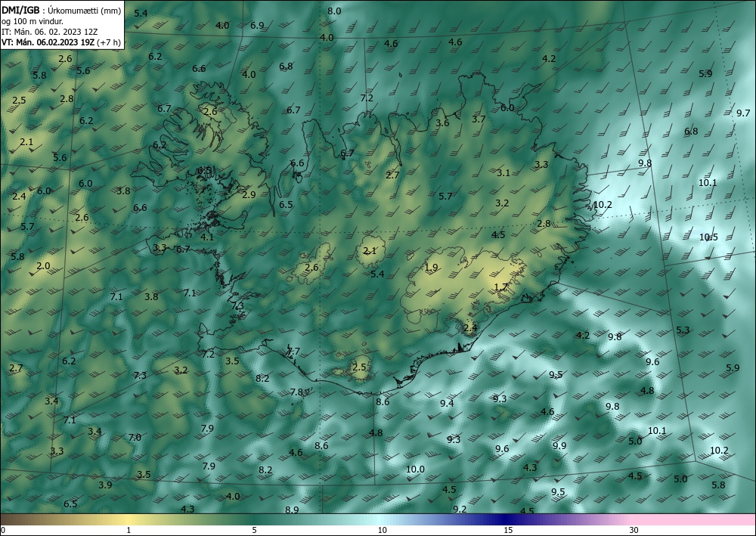This screenshot has width=756, height=536.
Task: Click the 'og 100 m vindur.' subtitle line
Action: (33, 21)
